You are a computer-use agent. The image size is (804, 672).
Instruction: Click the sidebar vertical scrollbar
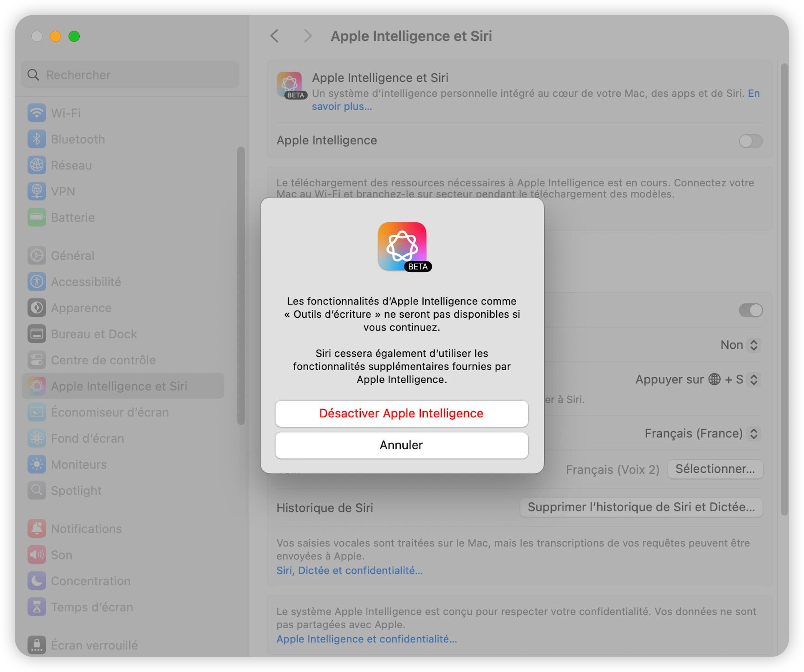point(241,286)
